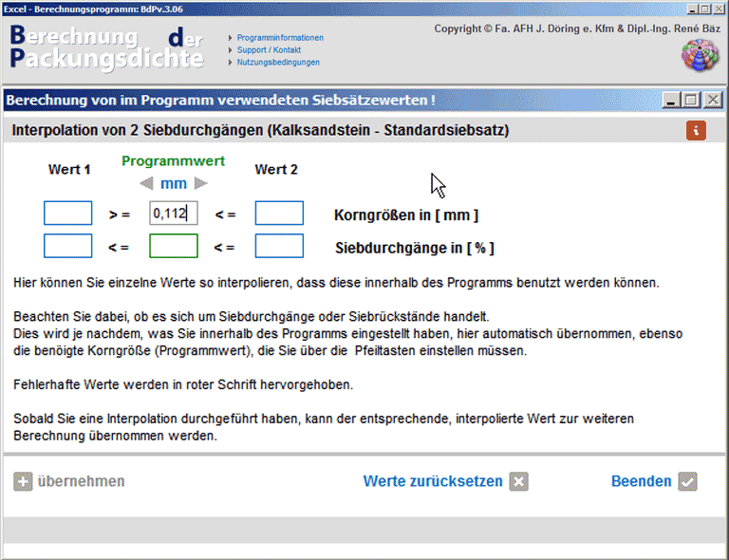This screenshot has height=560, width=729.
Task: Select the Wert 2 Siebdurchgänge input field
Action: (x=279, y=247)
